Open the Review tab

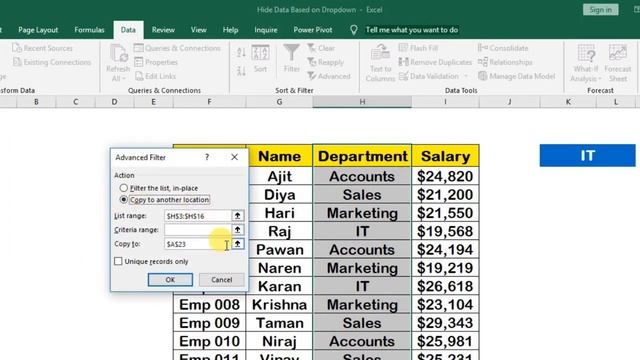click(x=163, y=30)
